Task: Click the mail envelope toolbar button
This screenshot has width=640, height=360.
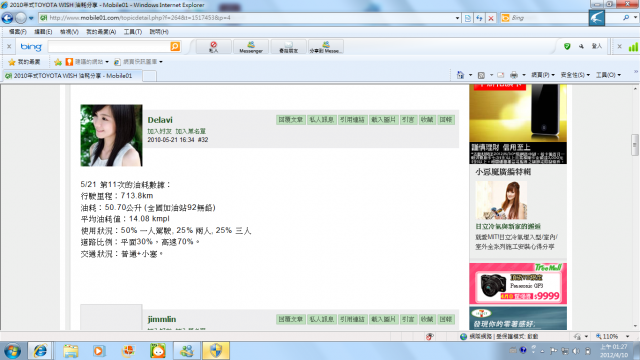Action: 288,47
